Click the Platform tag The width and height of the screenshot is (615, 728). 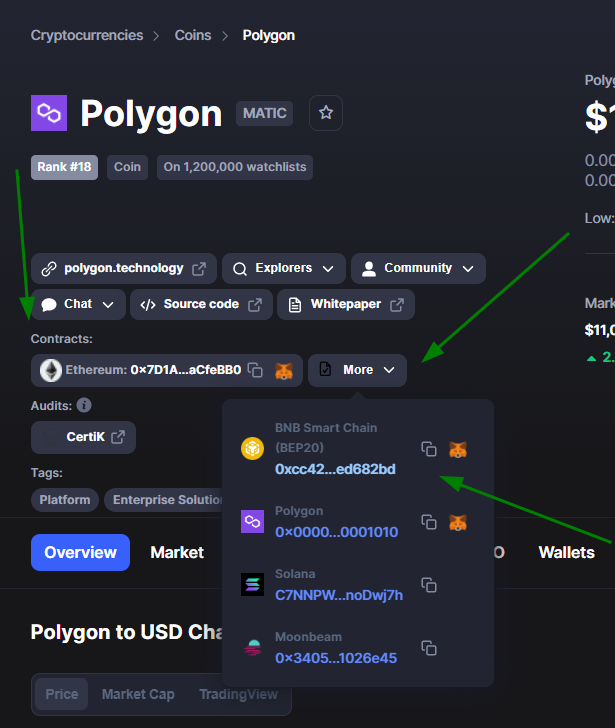(x=65, y=500)
